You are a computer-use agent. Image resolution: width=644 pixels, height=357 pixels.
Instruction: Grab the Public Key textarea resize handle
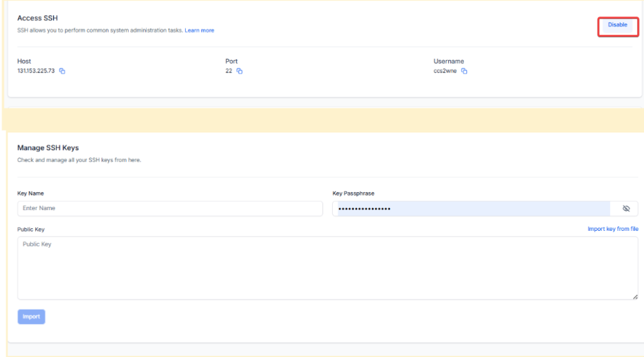pyautogui.click(x=635, y=296)
